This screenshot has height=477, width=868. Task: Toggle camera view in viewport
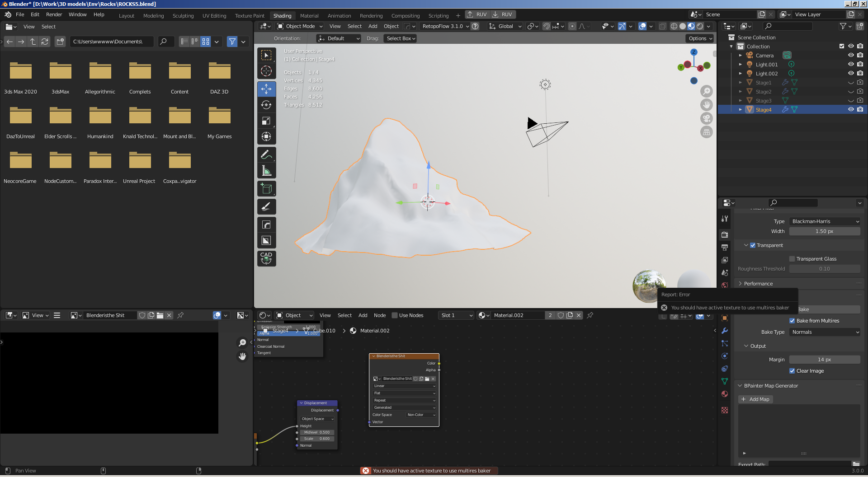tap(706, 118)
